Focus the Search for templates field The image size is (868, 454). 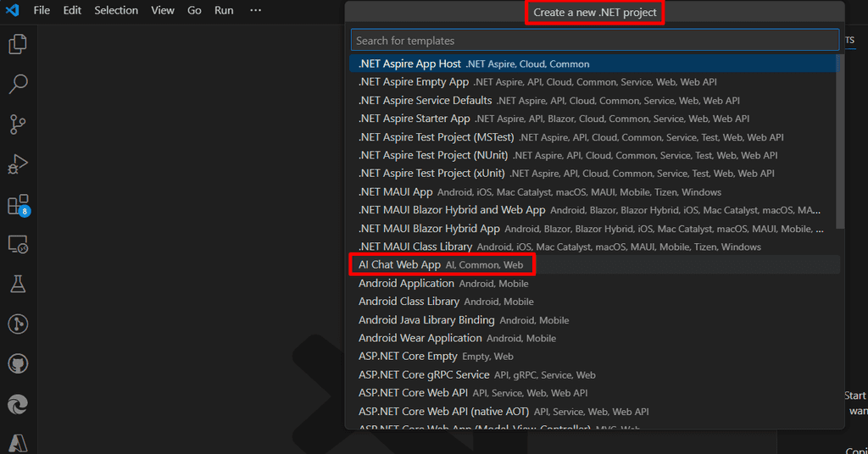pos(594,41)
